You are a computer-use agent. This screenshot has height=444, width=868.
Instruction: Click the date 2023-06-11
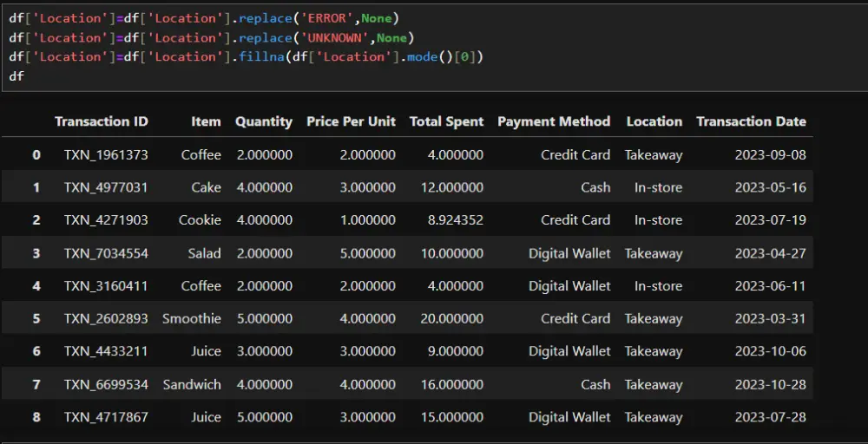point(770,286)
